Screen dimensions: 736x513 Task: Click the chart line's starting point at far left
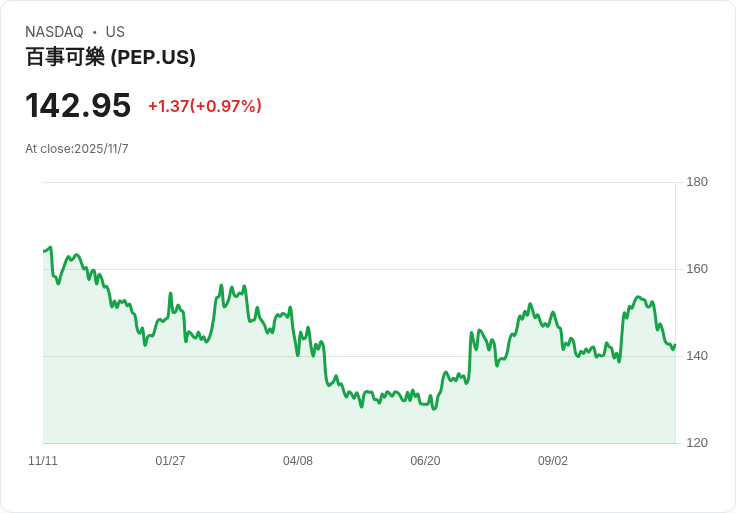[44, 251]
